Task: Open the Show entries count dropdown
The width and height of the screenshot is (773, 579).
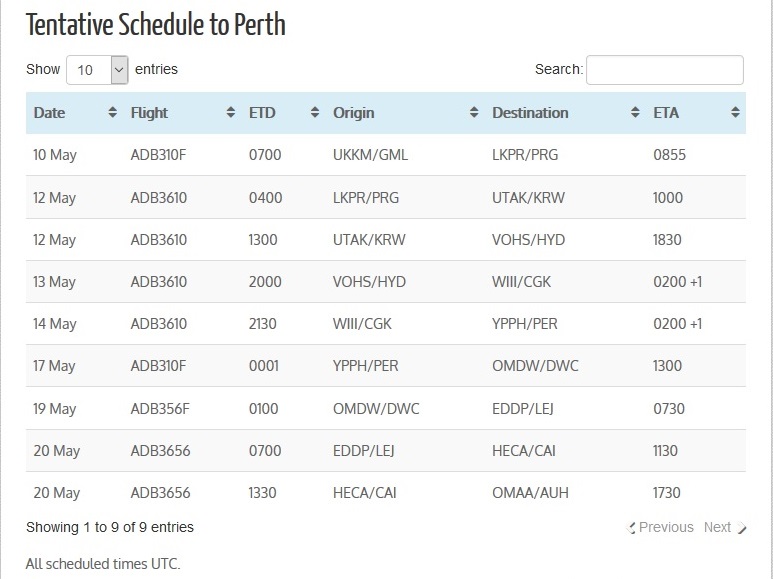Action: pyautogui.click(x=98, y=70)
